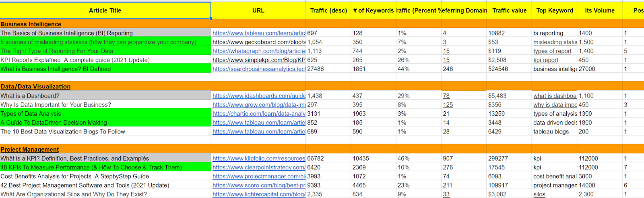
Task: Open the whatagraph.com blog article link
Action: tap(259, 51)
